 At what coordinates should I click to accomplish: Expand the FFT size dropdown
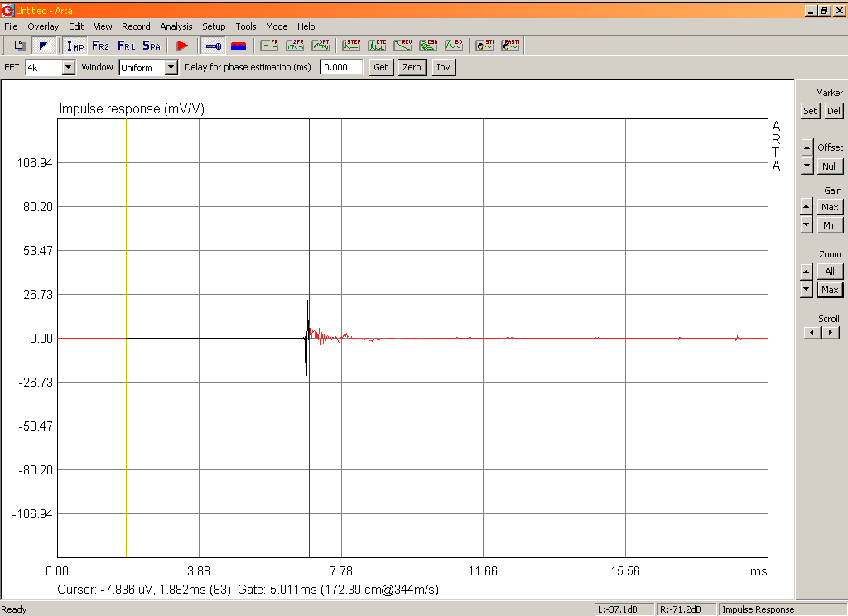[69, 68]
